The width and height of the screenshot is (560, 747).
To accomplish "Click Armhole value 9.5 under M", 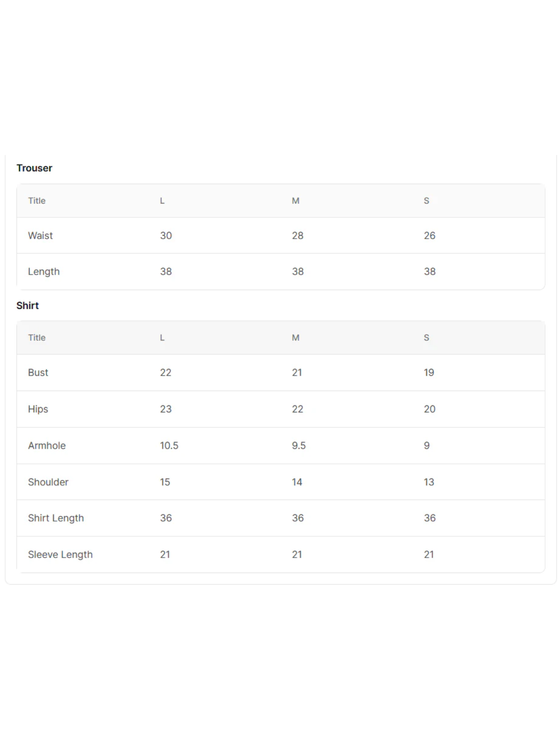I will pos(299,445).
